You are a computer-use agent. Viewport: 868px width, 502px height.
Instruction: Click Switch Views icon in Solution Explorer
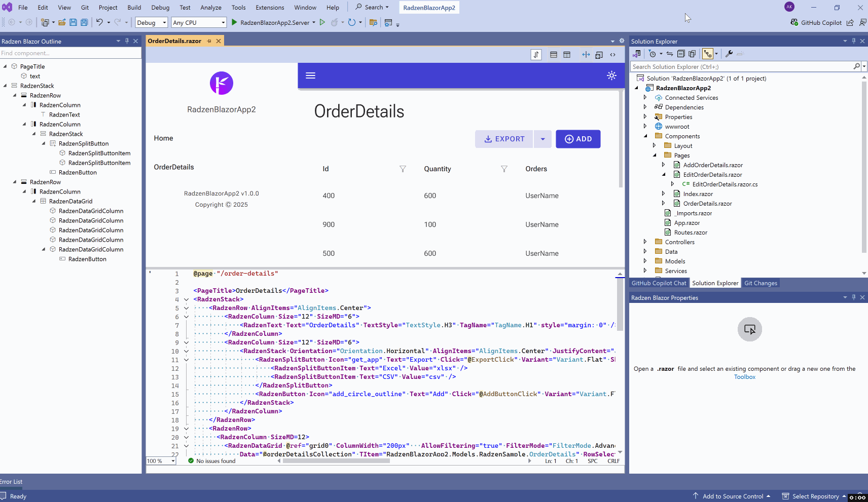pos(637,54)
